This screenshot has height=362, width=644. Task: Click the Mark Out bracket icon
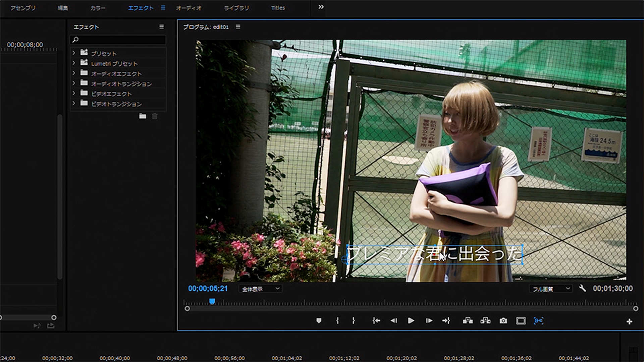click(x=353, y=321)
